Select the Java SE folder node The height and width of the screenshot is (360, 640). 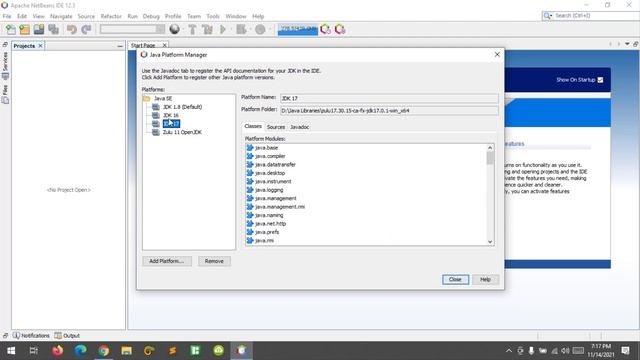pos(163,98)
